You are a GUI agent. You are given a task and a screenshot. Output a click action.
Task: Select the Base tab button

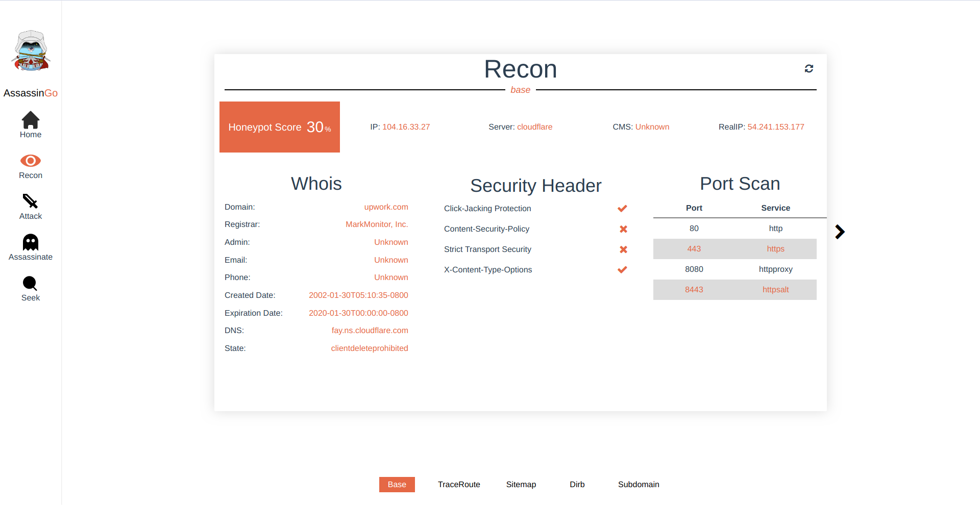click(x=397, y=485)
